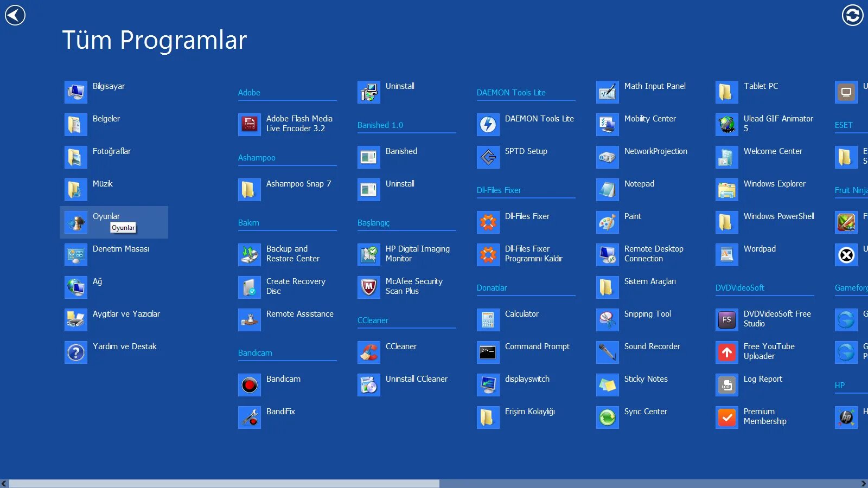Open Backup and Restore Center icon
Image resolution: width=868 pixels, height=488 pixels.
pos(250,255)
